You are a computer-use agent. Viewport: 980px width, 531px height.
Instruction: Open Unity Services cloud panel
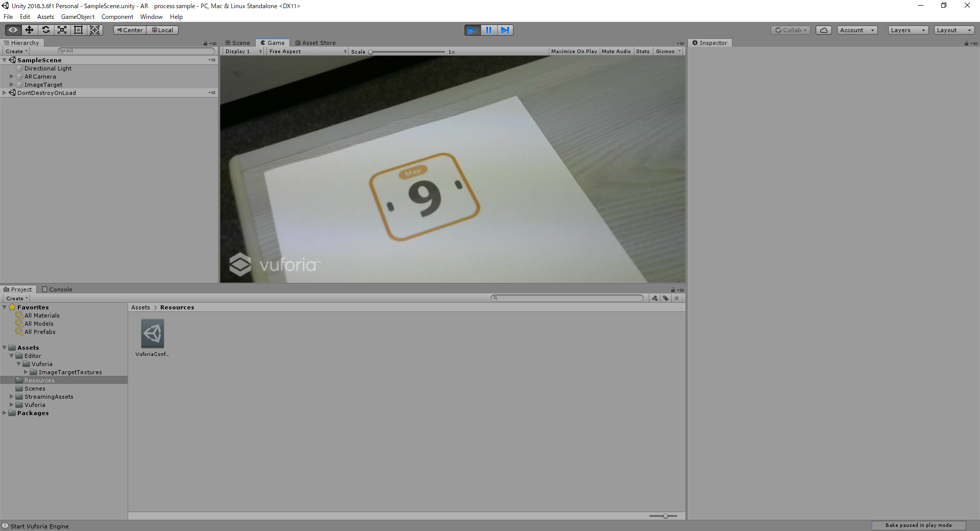[824, 30]
